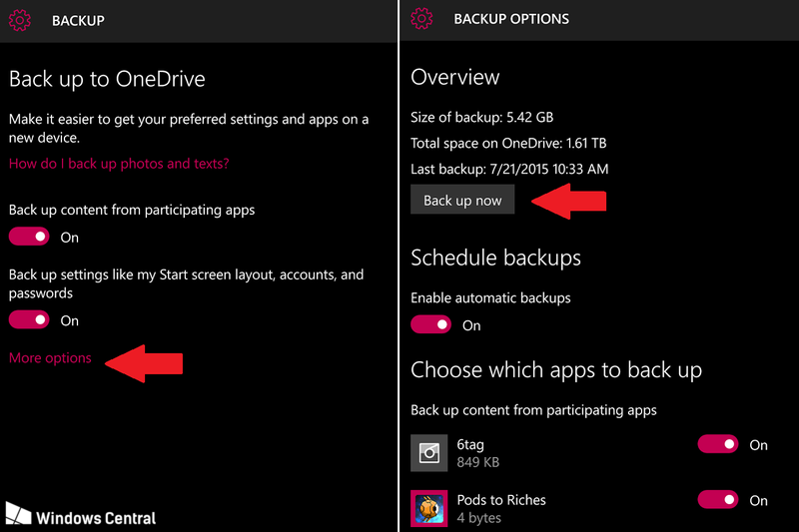This screenshot has height=532, width=799.
Task: Tap the Back up now button
Action: coord(462,200)
